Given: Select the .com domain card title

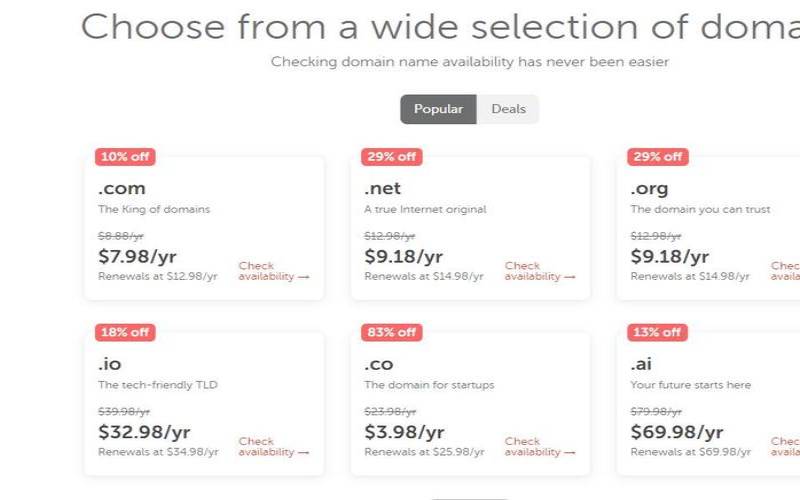Looking at the screenshot, I should point(121,188).
